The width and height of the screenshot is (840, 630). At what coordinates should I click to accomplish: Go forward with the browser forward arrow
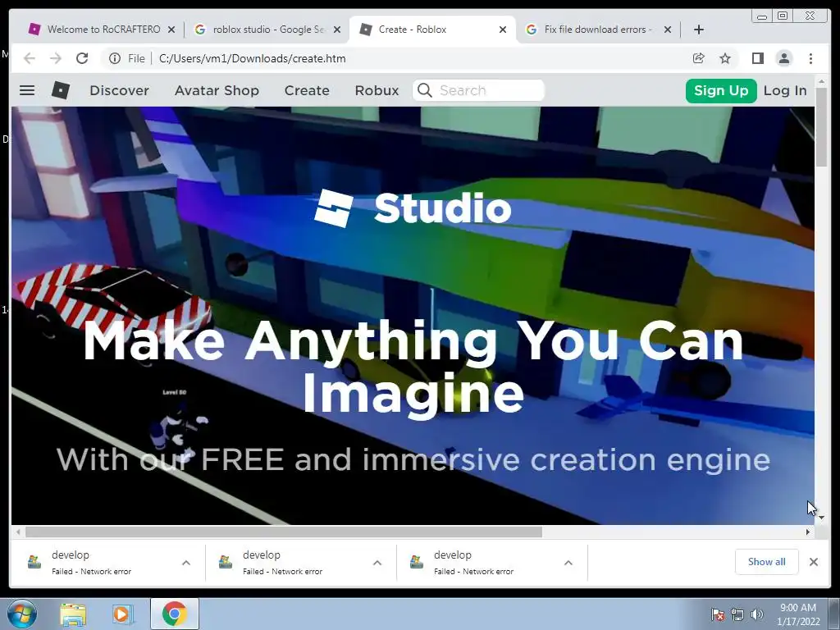pyautogui.click(x=56, y=58)
